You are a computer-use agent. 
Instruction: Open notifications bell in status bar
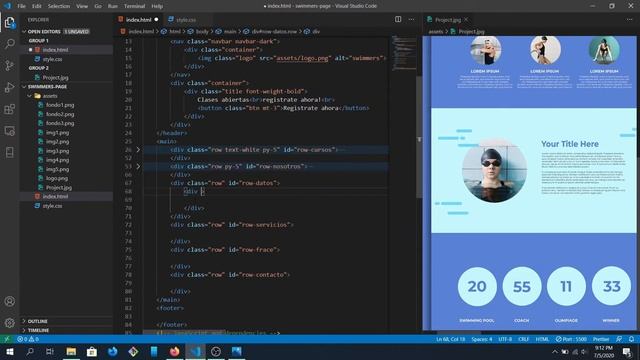(631, 339)
